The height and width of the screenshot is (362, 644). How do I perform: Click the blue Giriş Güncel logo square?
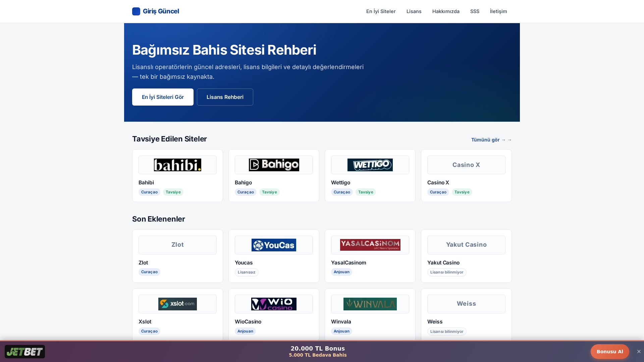click(x=136, y=11)
